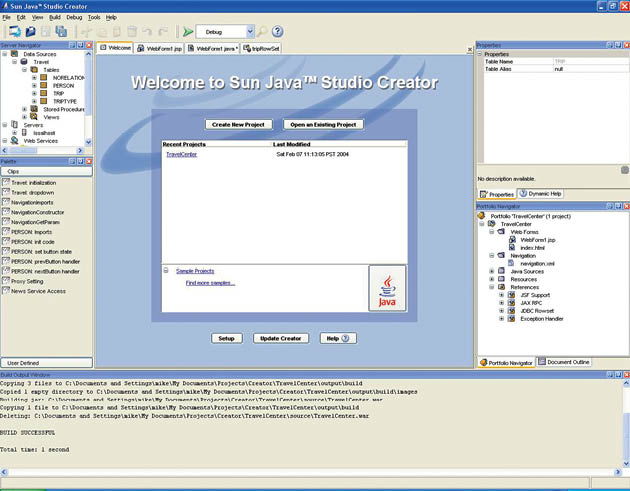
Task: Click the Update Creator button
Action: (281, 338)
